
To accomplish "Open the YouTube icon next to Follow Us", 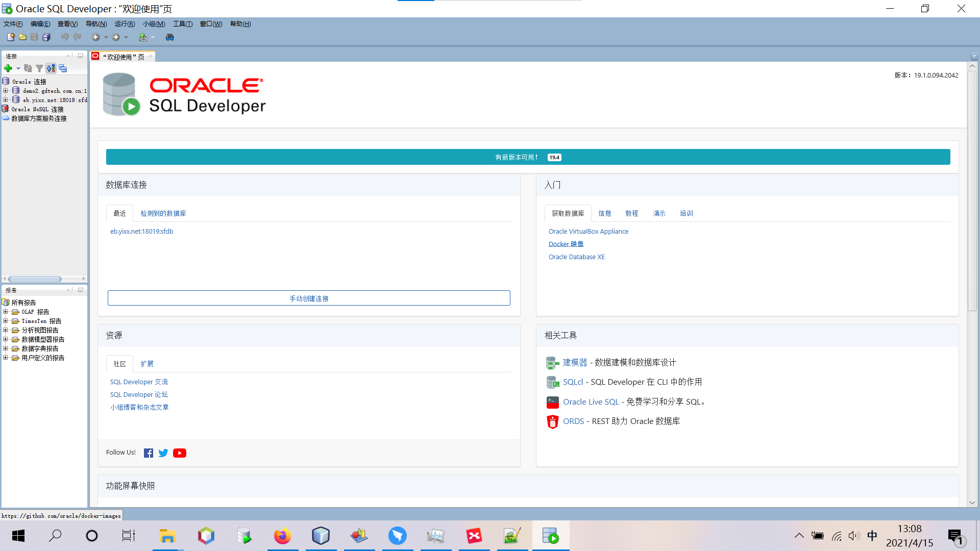I will click(180, 453).
